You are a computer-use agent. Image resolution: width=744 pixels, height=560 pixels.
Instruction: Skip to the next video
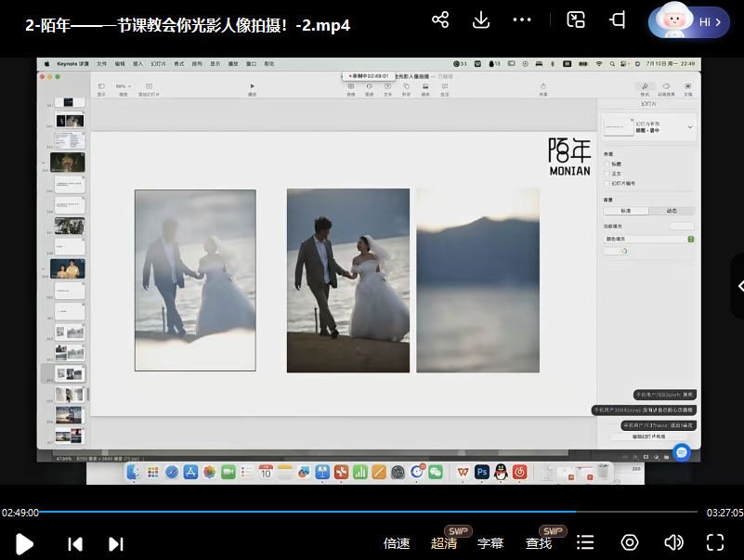coord(116,544)
